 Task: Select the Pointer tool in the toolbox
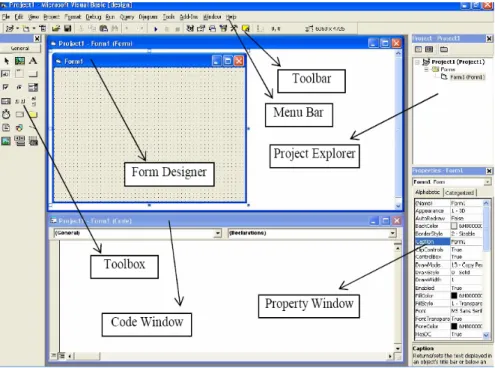point(6,61)
